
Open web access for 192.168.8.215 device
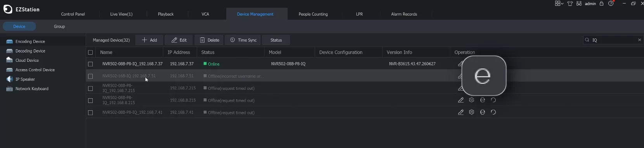tap(483, 100)
